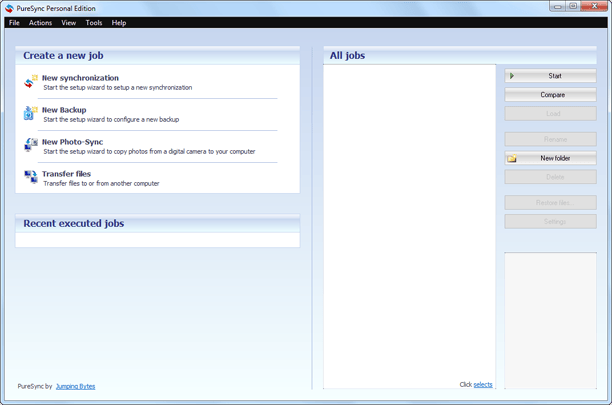This screenshot has width=612, height=405.
Task: Click the Settings button
Action: click(550, 221)
